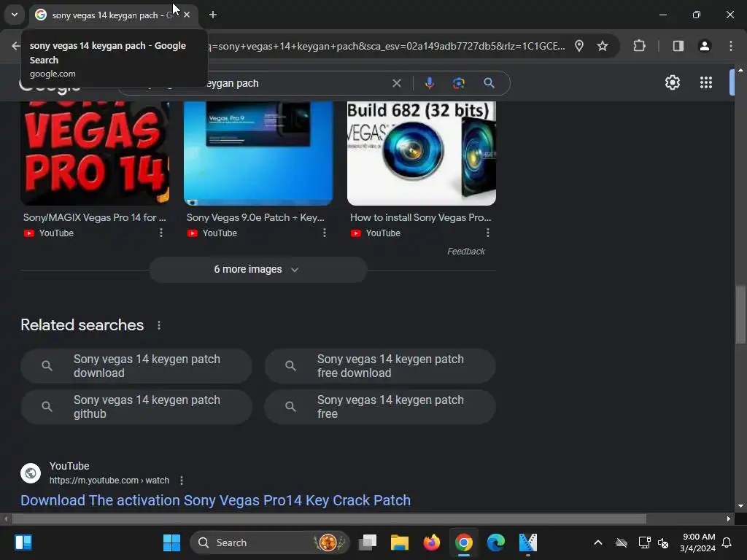Open Sony Vegas 9.0e Patch + Key... link

256,217
